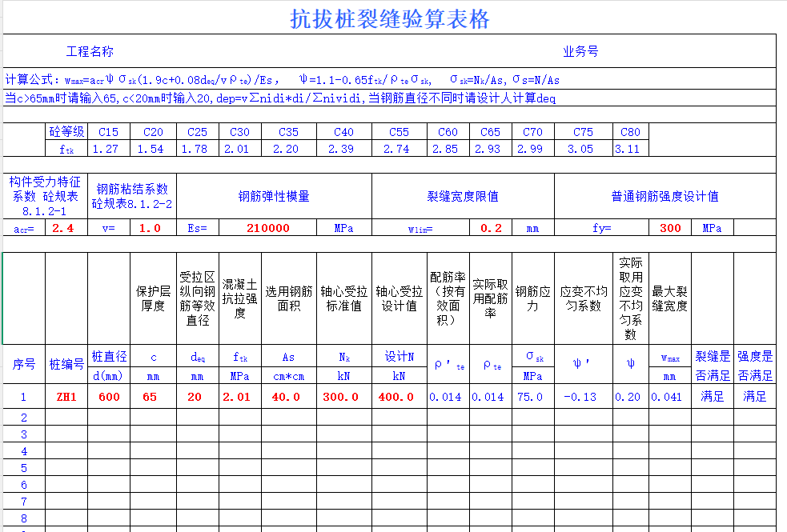The image size is (787, 532).
Task: Click the 最大裂缝宽度 column header
Action: point(670,298)
